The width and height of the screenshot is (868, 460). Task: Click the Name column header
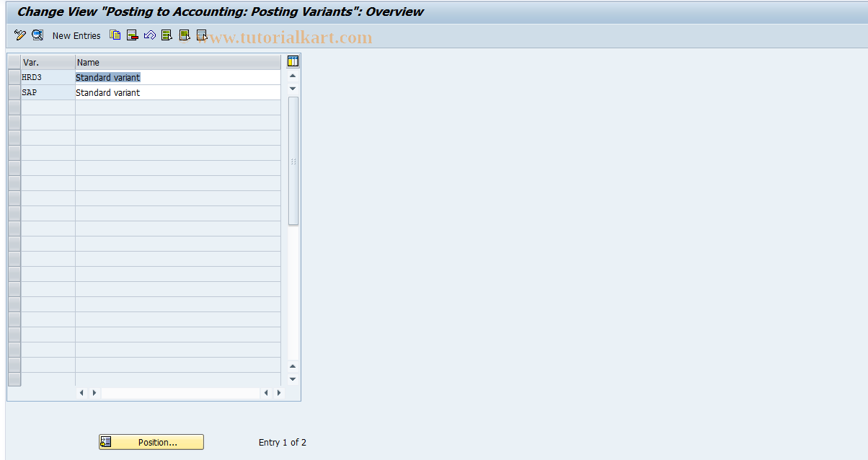pos(178,62)
